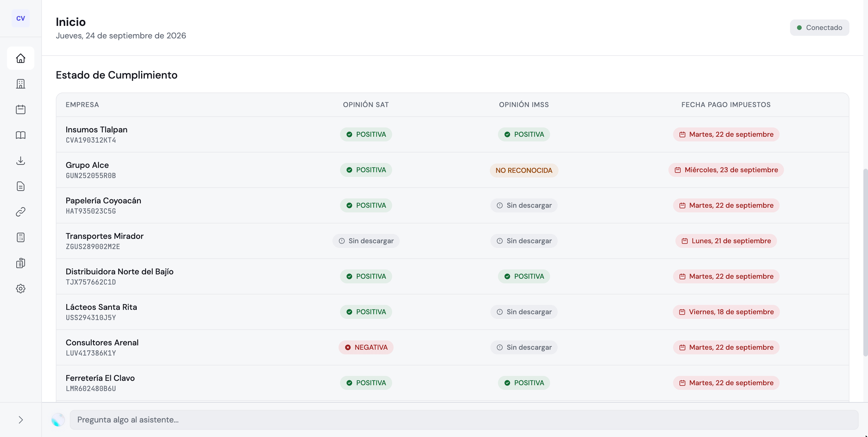Click Sin descargar SAT badge for Transportes Mirador
This screenshot has height=437, width=868.
[366, 241]
